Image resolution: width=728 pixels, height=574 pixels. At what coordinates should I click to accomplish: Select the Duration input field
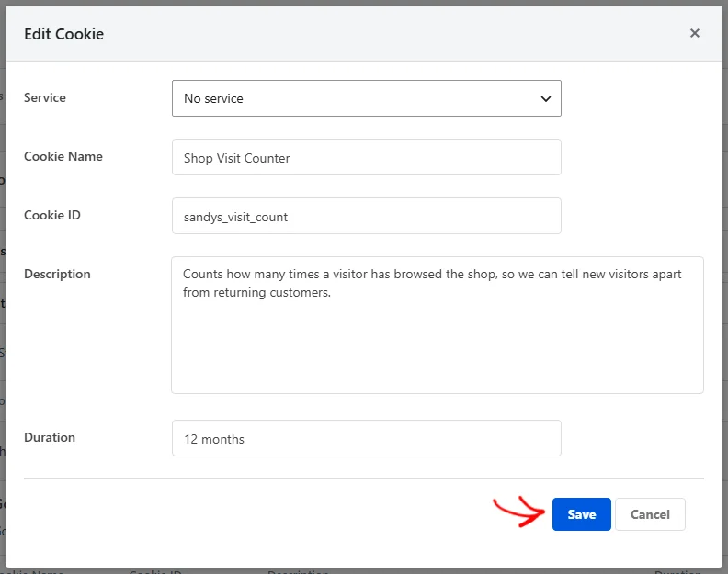[x=367, y=438]
